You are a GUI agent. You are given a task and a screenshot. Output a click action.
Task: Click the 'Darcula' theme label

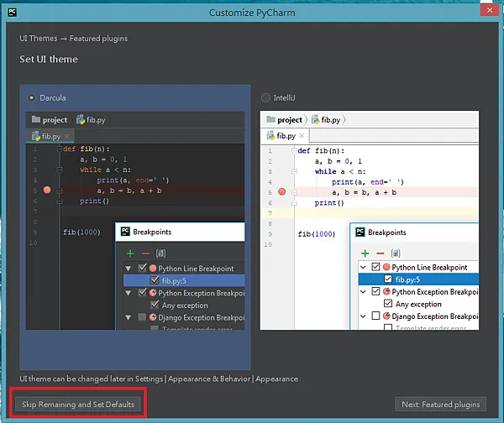53,97
